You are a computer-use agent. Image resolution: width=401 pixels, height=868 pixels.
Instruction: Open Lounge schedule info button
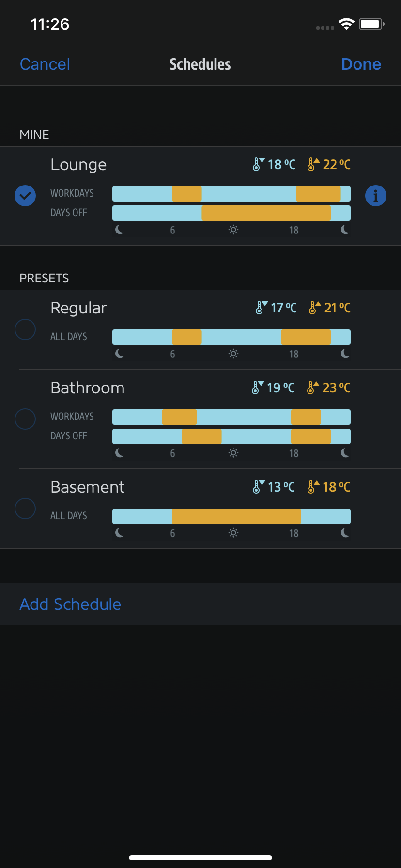375,196
